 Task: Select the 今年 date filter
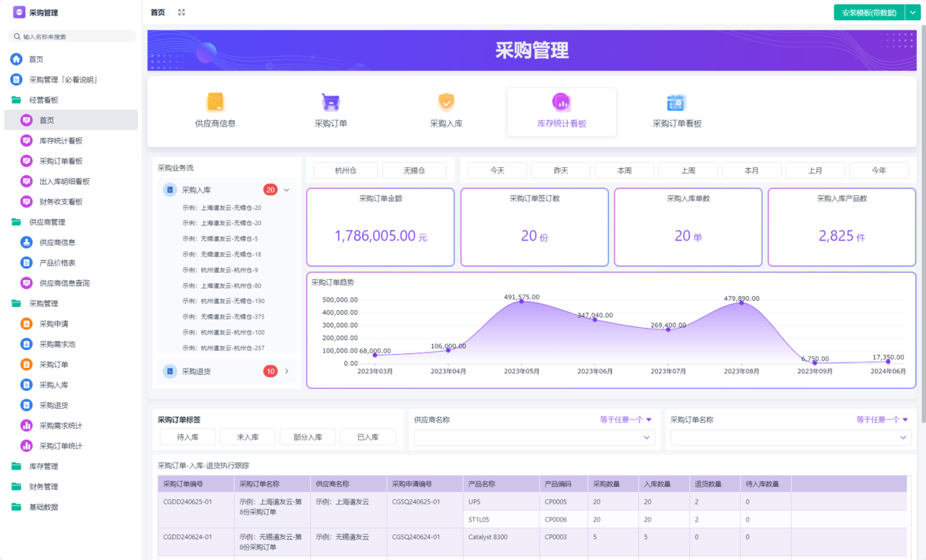[878, 170]
